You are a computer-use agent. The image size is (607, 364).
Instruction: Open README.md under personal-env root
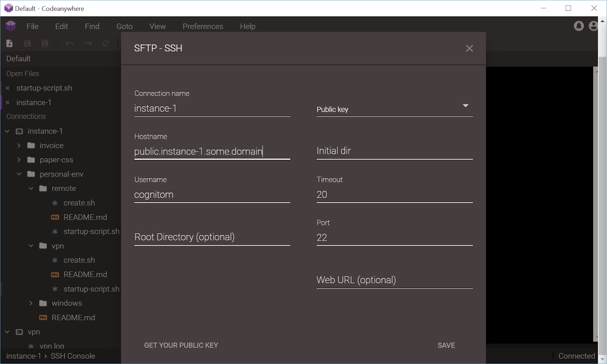click(x=73, y=318)
